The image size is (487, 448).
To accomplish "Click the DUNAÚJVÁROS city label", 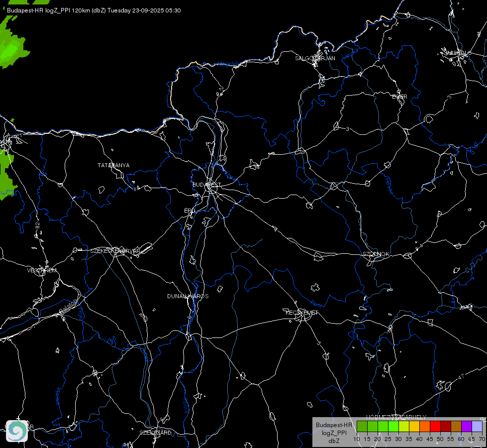I will pos(188,296).
